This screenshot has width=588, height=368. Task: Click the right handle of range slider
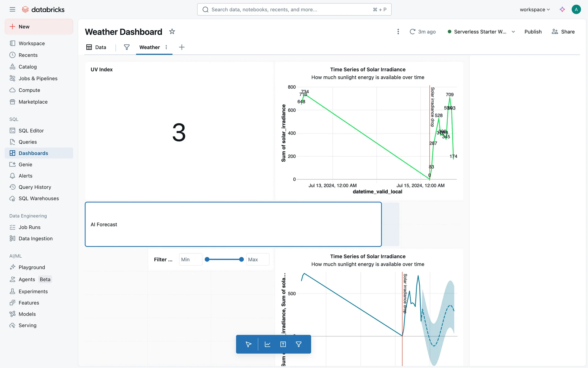pos(241,259)
